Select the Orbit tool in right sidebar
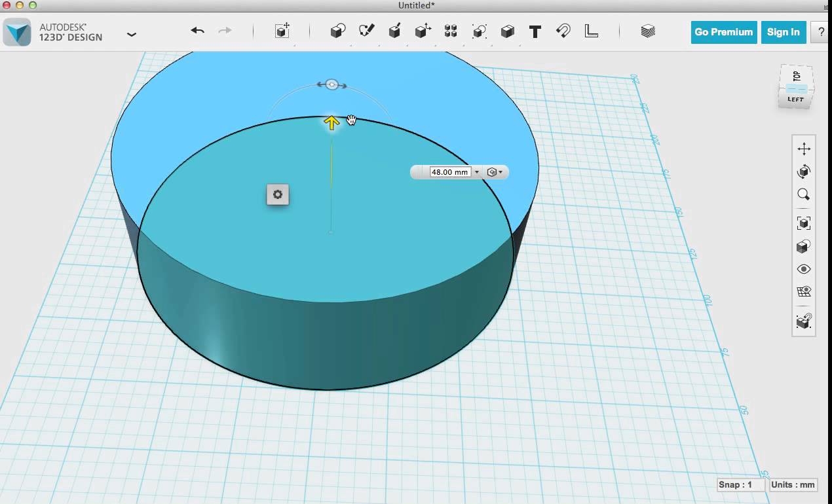The height and width of the screenshot is (504, 832). tap(804, 172)
